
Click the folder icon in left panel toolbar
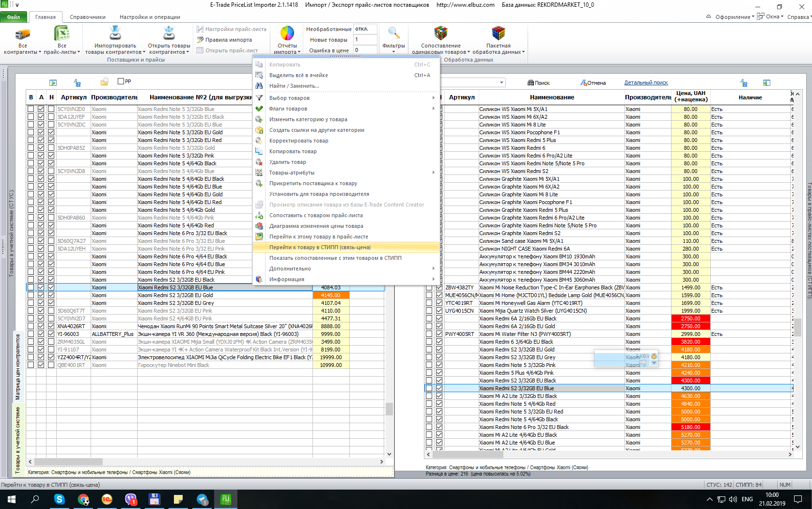pyautogui.click(x=104, y=82)
